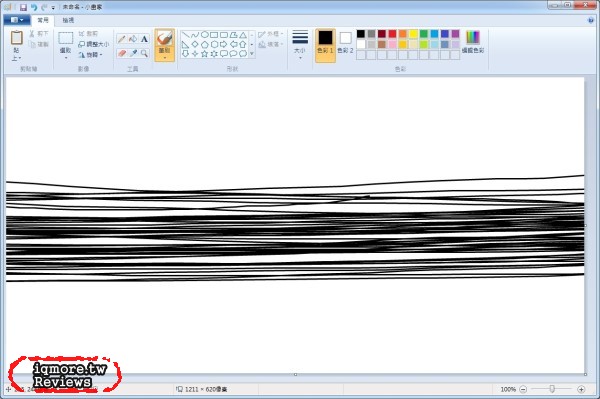Expand the shapes gallery with bottom arrow
The image size is (600, 399).
click(252, 54)
